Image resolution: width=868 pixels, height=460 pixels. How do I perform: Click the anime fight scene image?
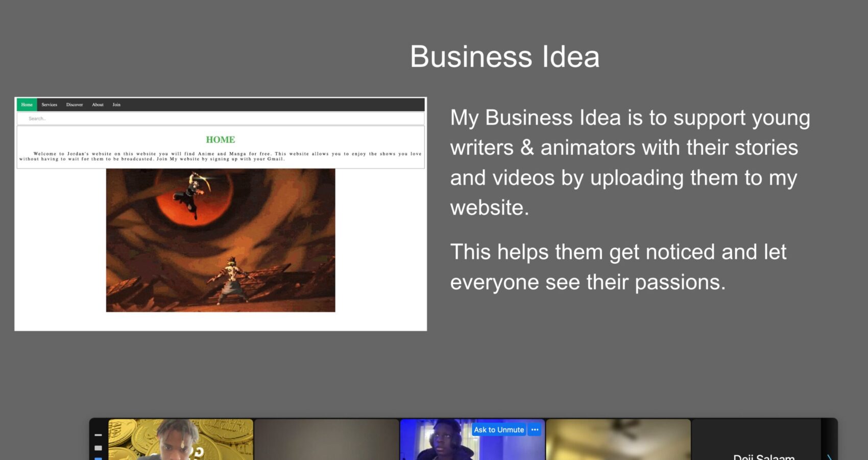221,240
